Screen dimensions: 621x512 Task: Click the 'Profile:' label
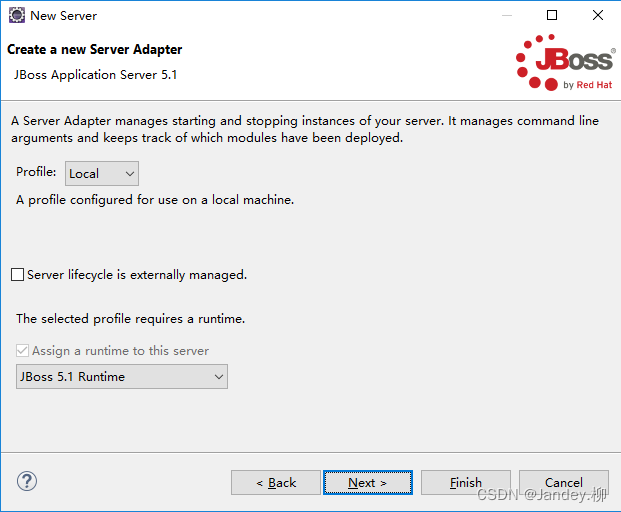point(36,172)
